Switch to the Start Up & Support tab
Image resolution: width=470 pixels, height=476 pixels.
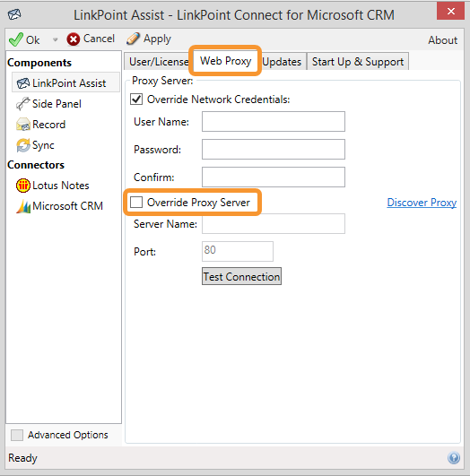tap(358, 62)
